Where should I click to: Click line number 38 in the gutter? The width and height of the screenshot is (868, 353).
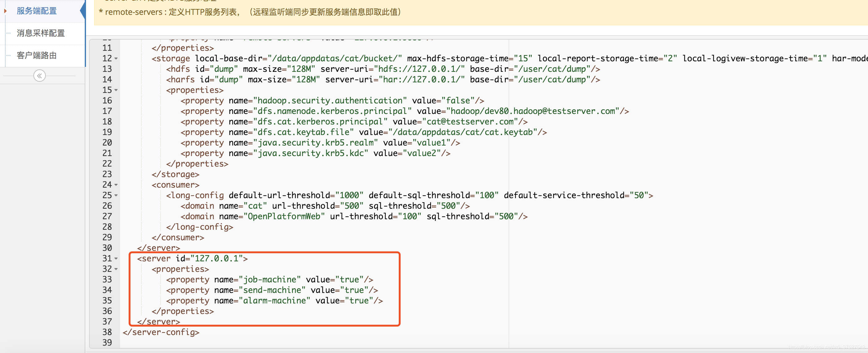point(107,332)
